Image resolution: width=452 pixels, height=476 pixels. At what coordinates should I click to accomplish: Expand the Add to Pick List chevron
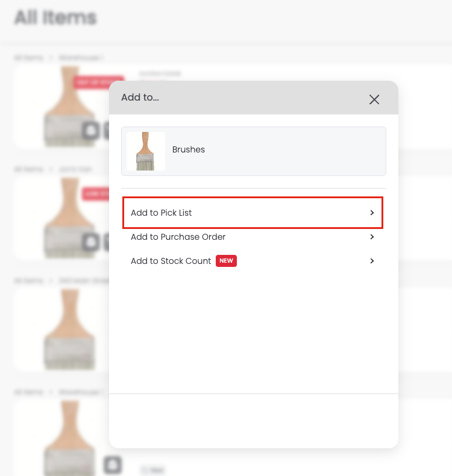coord(372,213)
